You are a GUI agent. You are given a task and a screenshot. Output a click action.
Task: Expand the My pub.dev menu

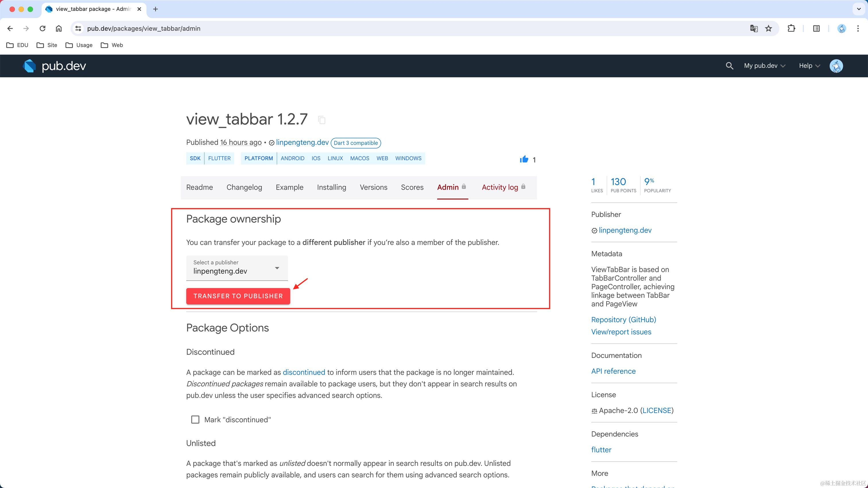(764, 66)
